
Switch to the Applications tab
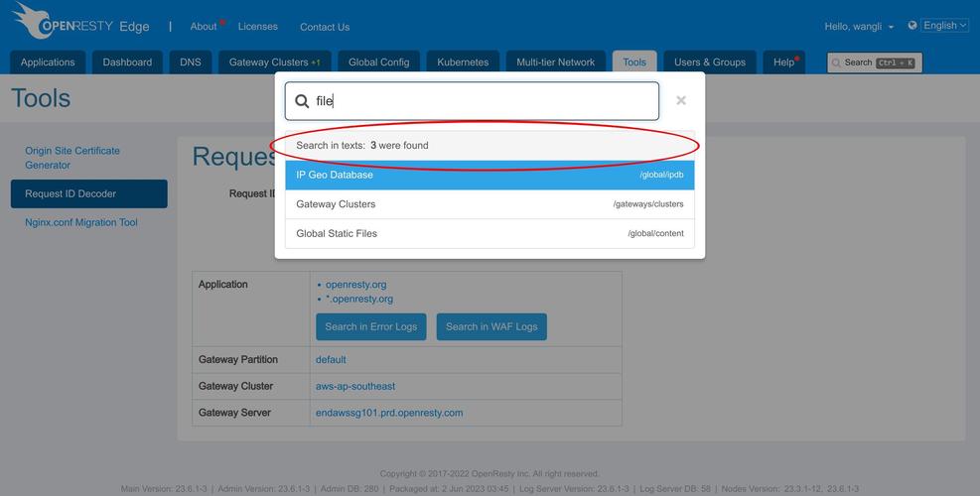(x=48, y=62)
